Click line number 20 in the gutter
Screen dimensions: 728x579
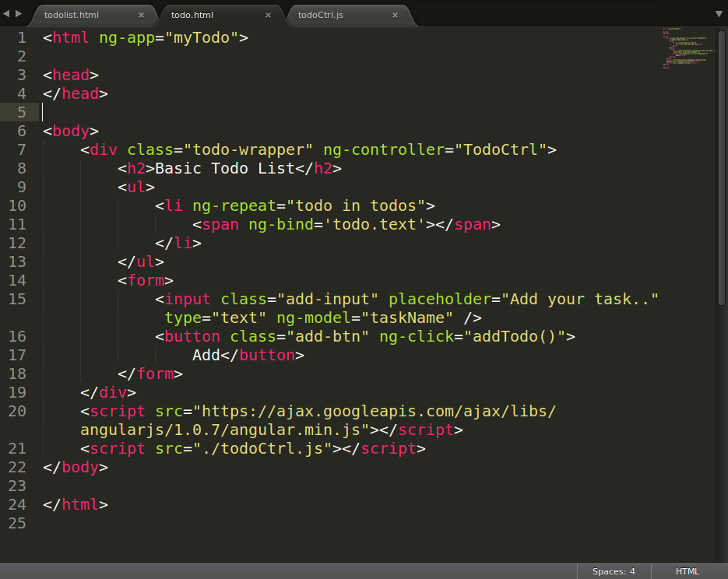(17, 412)
